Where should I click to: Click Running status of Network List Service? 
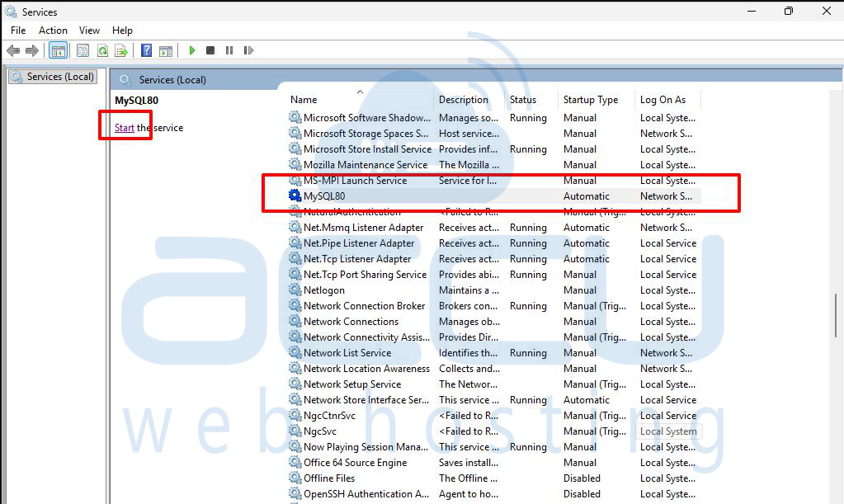click(528, 353)
